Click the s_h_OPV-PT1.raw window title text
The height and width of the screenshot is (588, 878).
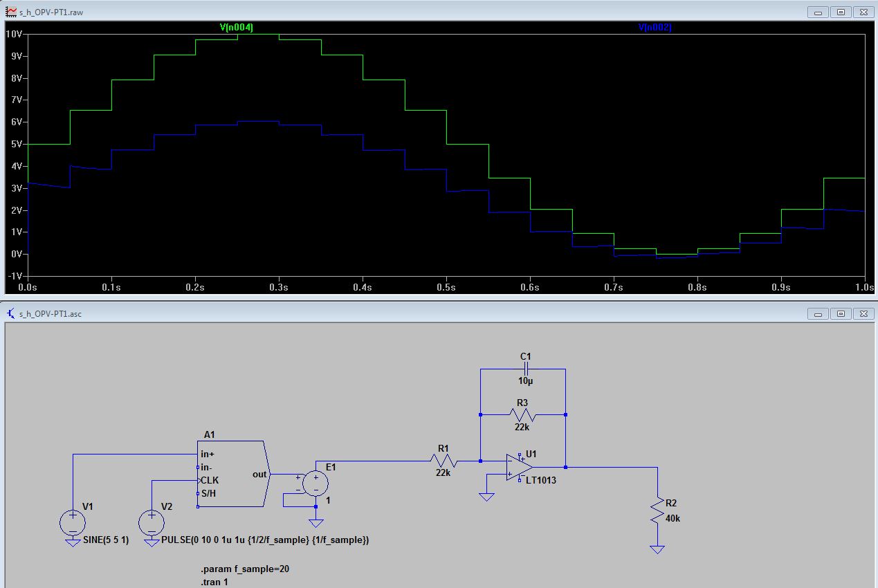(51, 12)
